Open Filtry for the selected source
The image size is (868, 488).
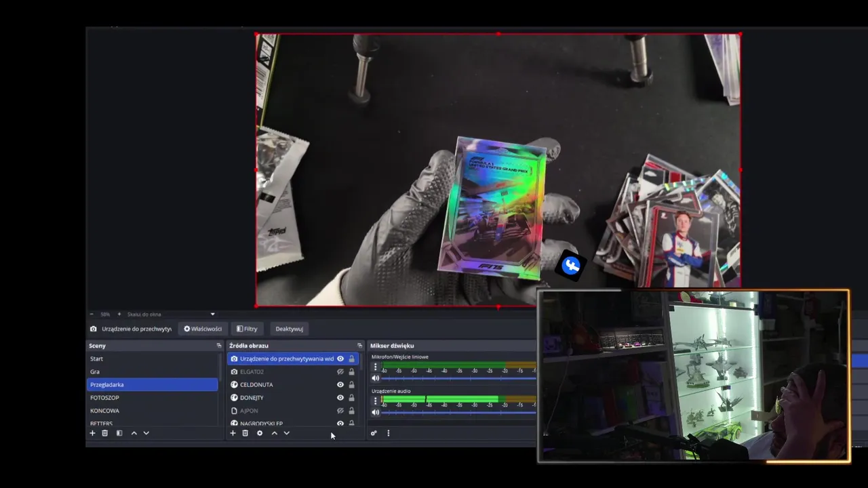[247, 329]
